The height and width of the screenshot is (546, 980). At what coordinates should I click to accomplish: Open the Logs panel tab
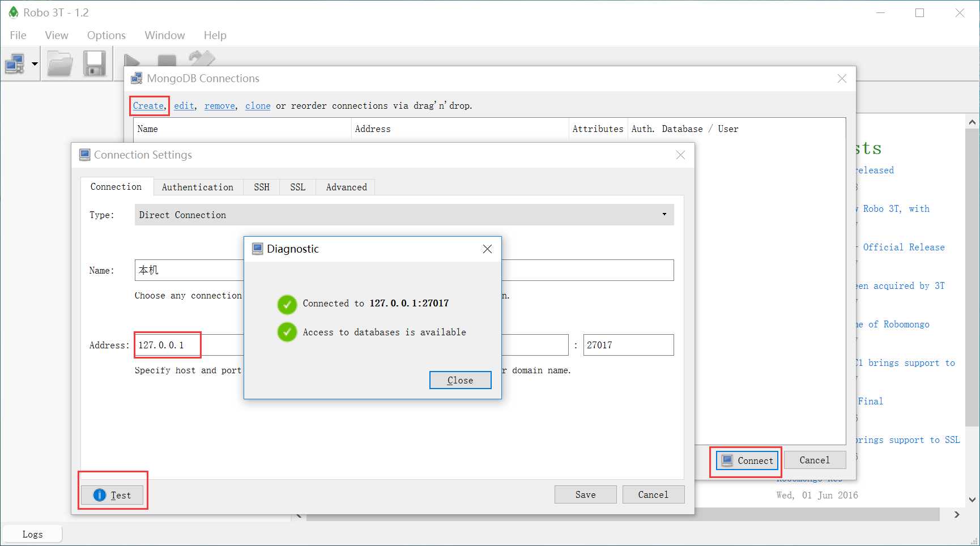pyautogui.click(x=32, y=534)
